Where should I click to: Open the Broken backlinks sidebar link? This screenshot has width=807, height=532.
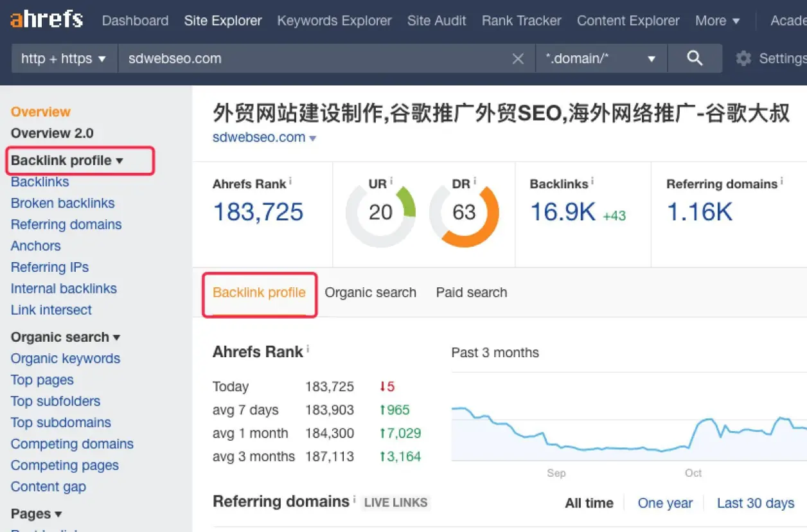click(x=62, y=203)
